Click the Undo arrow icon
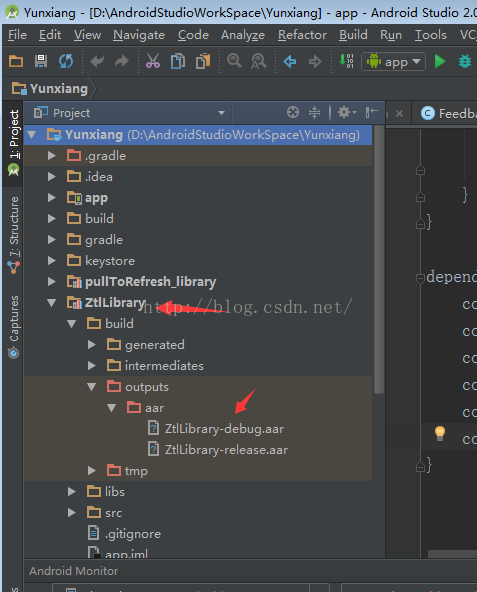477x592 pixels. coord(97,61)
